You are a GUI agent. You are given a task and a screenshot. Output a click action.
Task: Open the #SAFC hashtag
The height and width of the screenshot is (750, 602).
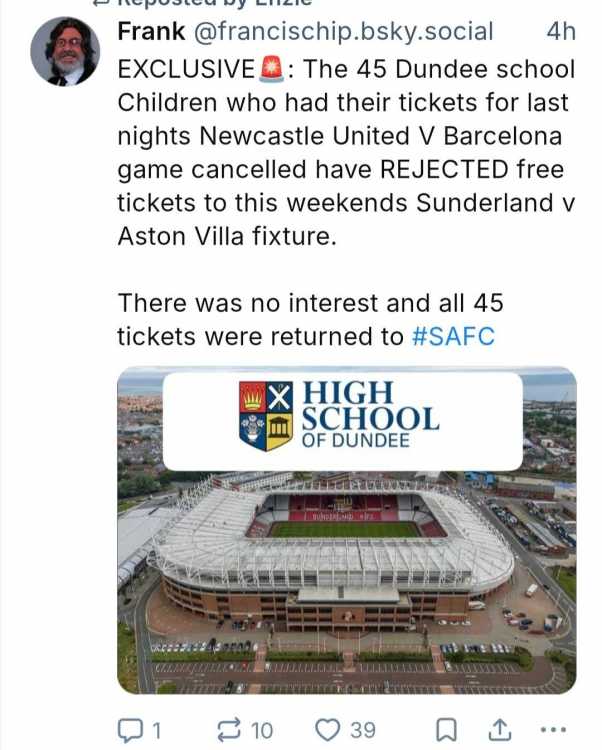453,336
